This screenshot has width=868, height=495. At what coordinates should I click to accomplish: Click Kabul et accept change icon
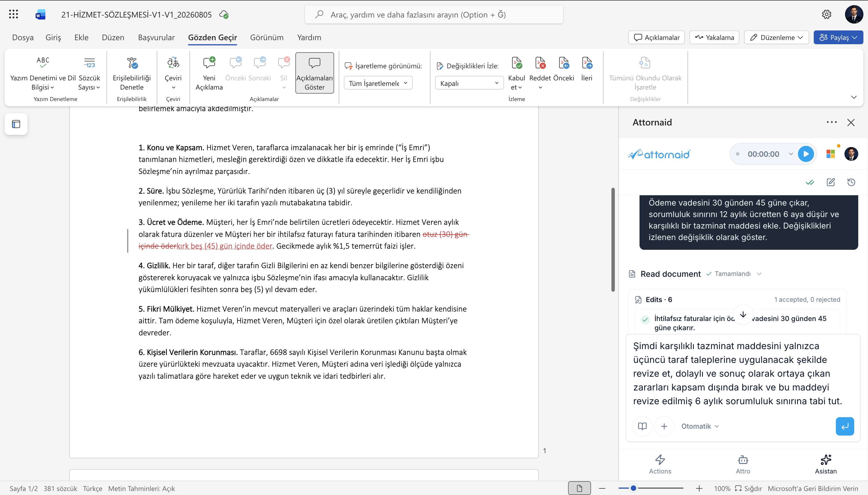tap(517, 63)
